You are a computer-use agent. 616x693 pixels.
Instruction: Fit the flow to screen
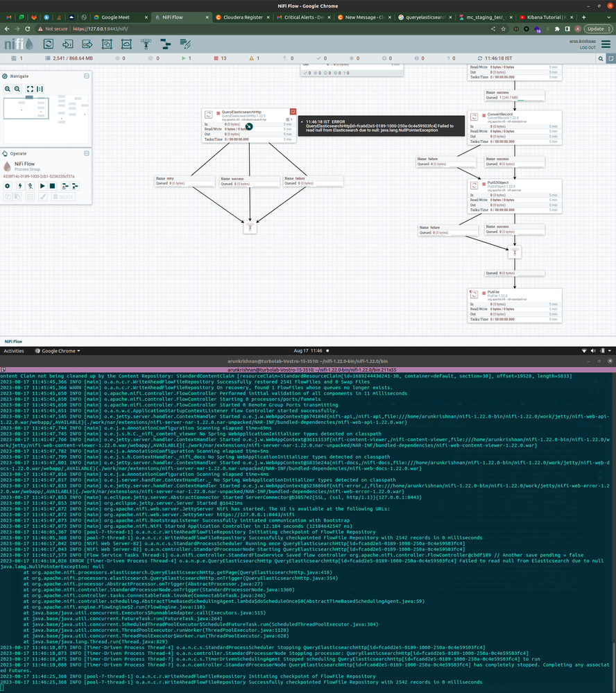(x=30, y=89)
